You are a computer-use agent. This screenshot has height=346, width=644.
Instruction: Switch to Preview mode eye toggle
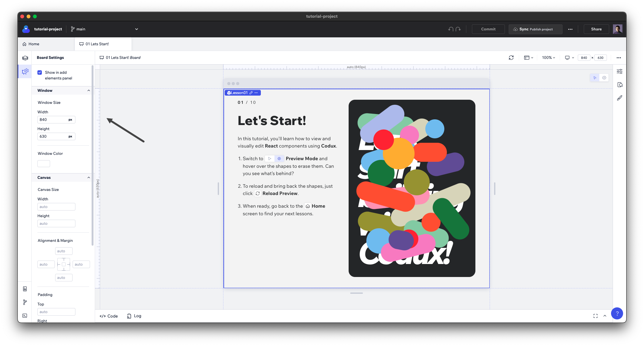[x=604, y=78]
